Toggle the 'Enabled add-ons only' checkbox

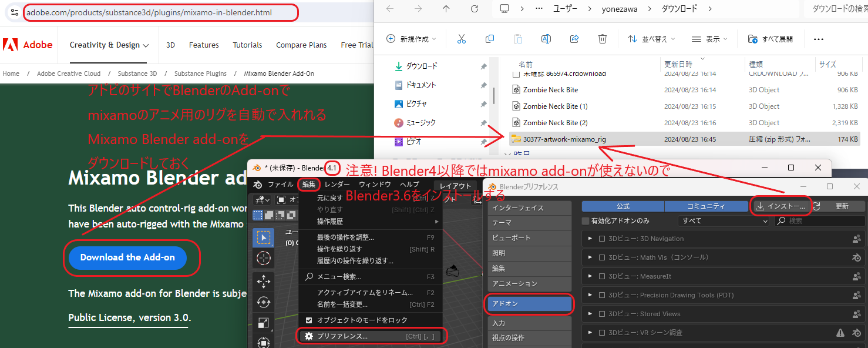tap(585, 221)
